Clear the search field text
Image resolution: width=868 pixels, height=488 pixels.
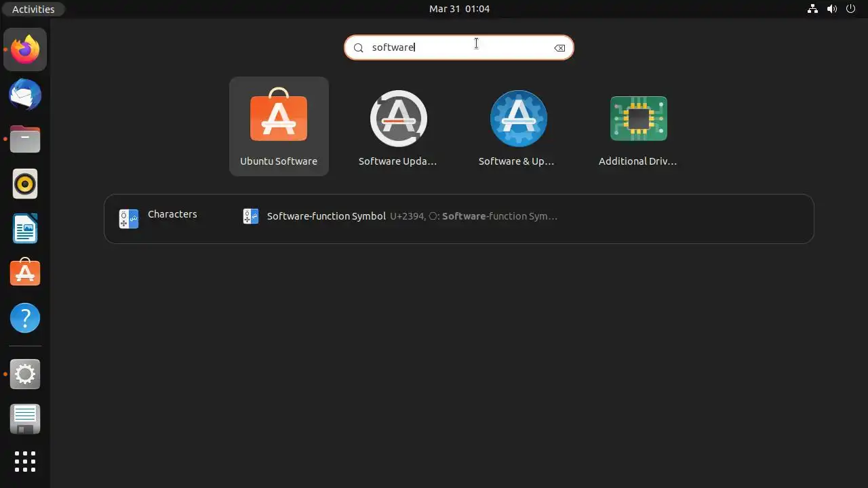click(x=559, y=47)
